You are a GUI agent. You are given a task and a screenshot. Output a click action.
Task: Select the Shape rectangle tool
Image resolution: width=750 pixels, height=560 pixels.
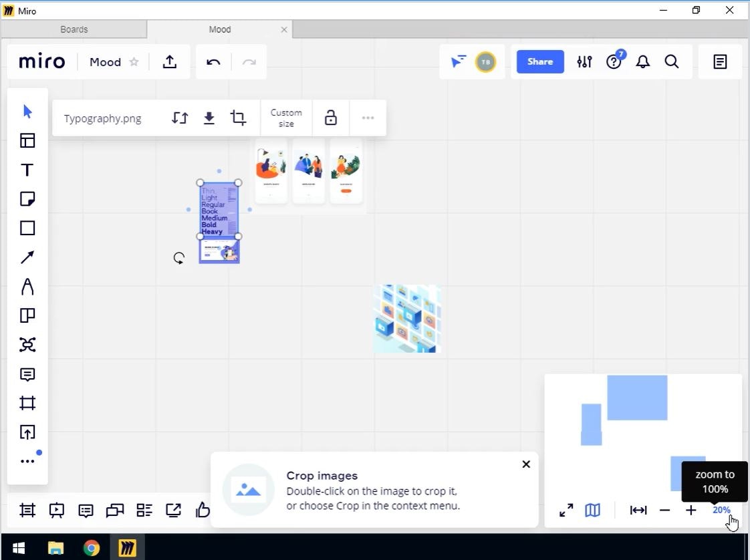27,228
